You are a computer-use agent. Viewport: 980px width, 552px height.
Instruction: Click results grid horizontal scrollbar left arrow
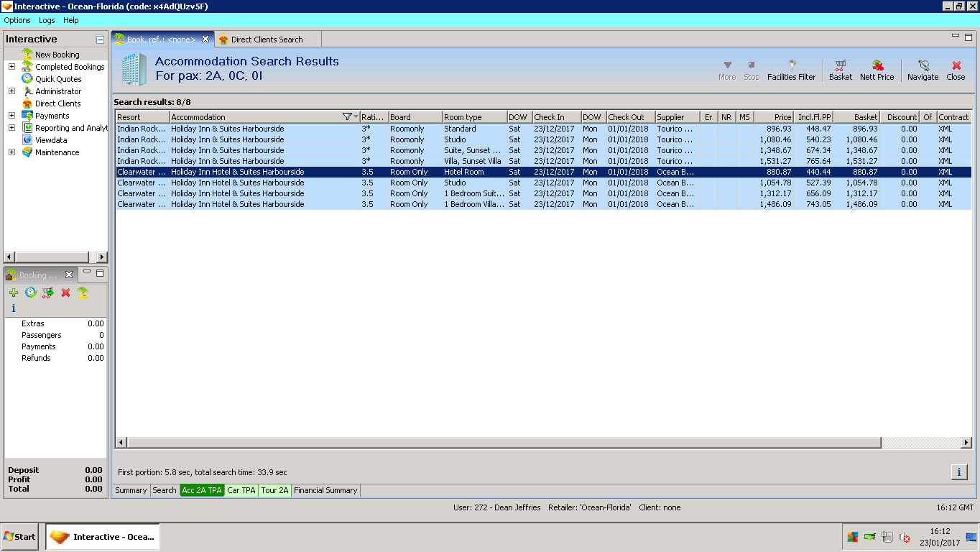click(x=121, y=442)
